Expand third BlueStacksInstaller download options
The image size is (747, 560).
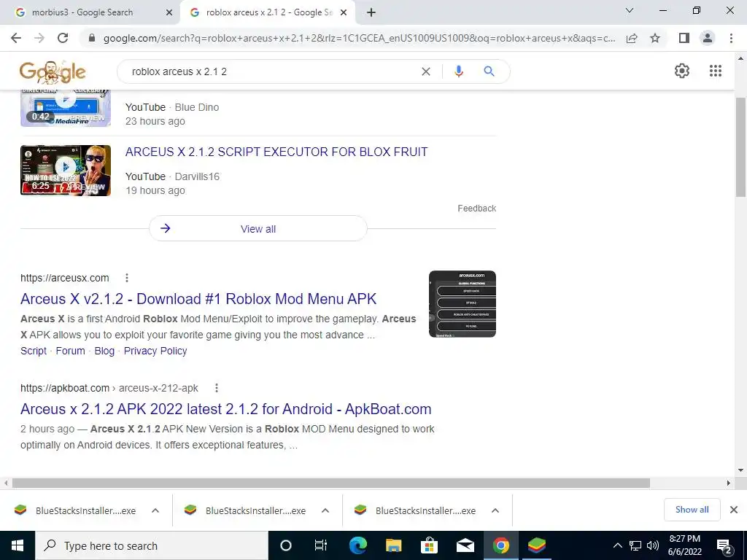pyautogui.click(x=495, y=510)
